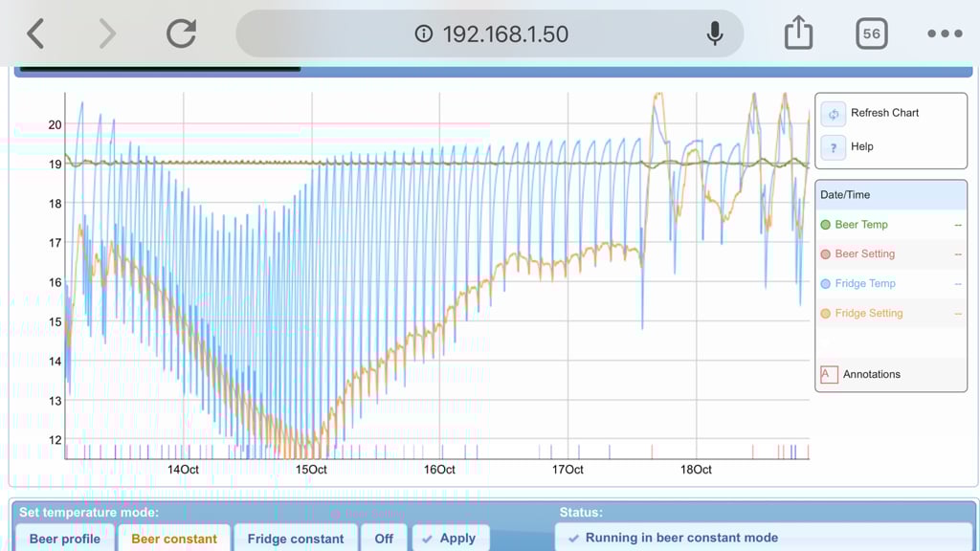The width and height of the screenshot is (980, 551).
Task: Open the Help question mark icon
Action: tap(834, 148)
